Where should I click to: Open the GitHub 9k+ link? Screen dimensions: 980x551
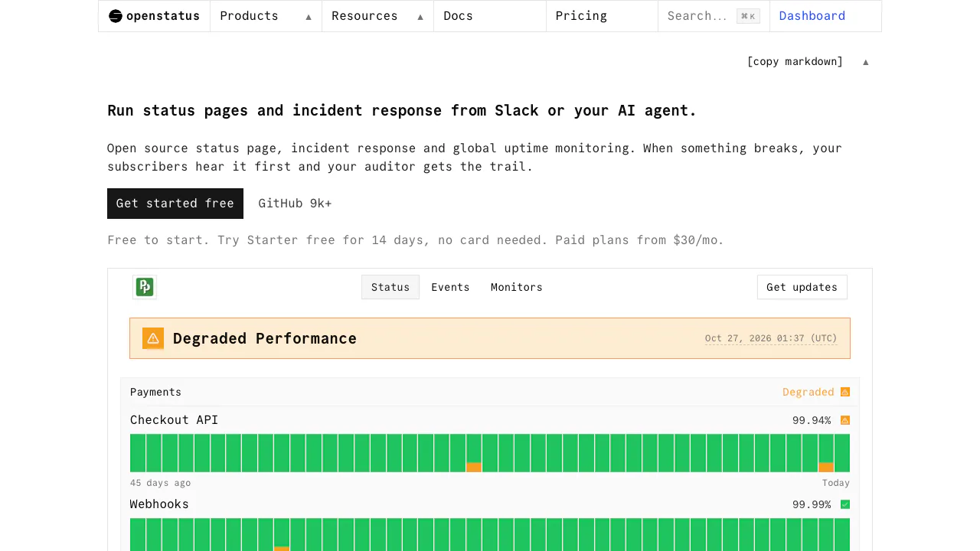point(295,204)
